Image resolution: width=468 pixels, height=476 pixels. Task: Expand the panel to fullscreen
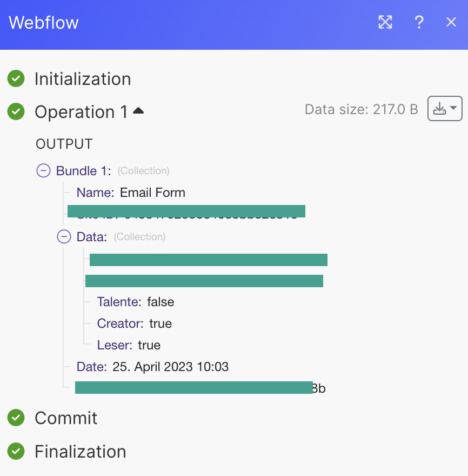pos(385,22)
